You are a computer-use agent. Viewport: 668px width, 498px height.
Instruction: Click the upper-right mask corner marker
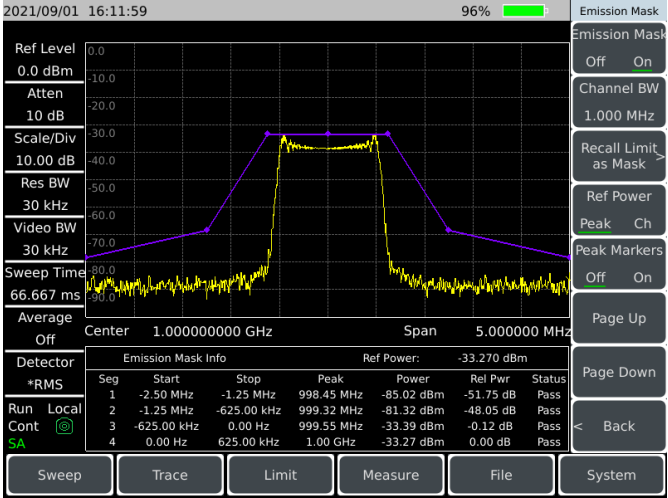click(388, 134)
